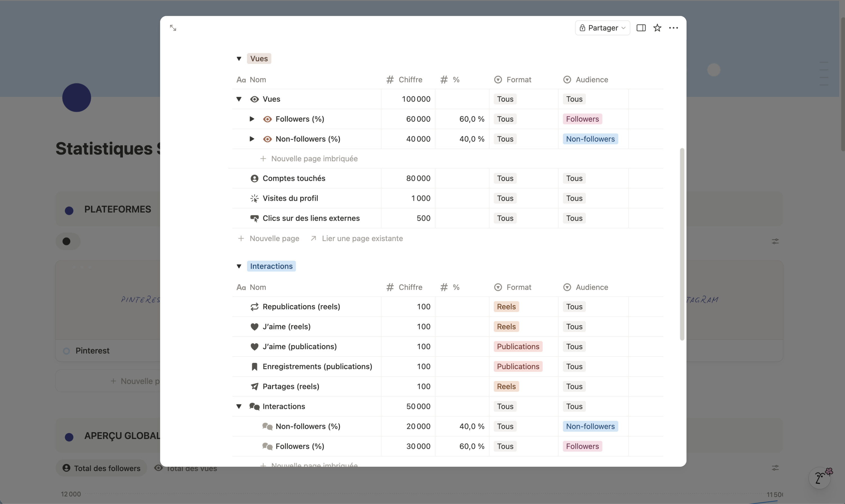The image size is (845, 504).
Task: Click the Republications (reels) repost icon
Action: 254,307
